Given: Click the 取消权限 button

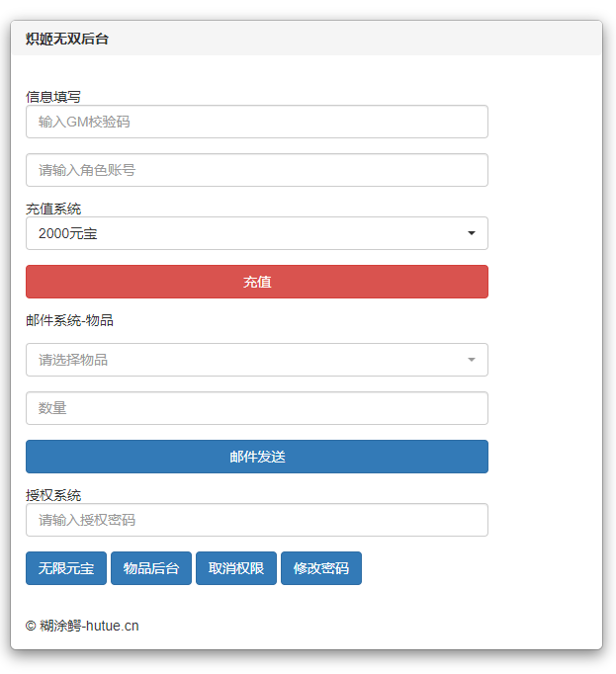Looking at the screenshot, I should pyautogui.click(x=236, y=568).
